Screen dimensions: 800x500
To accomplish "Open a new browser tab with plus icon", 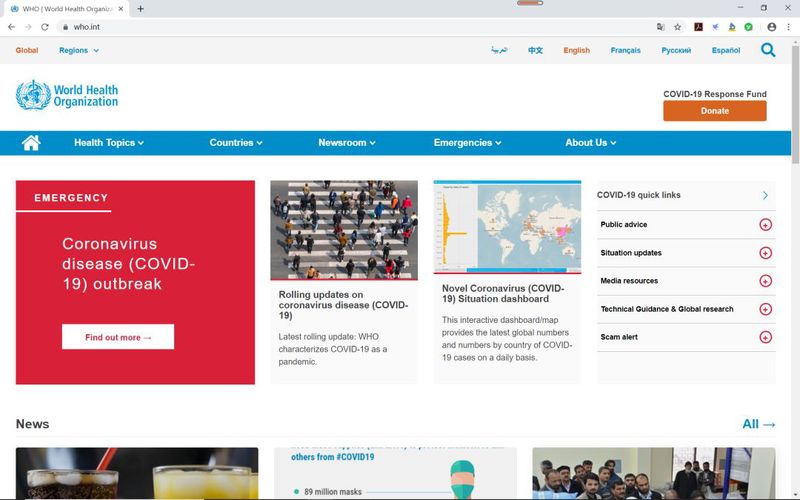I will (x=140, y=9).
